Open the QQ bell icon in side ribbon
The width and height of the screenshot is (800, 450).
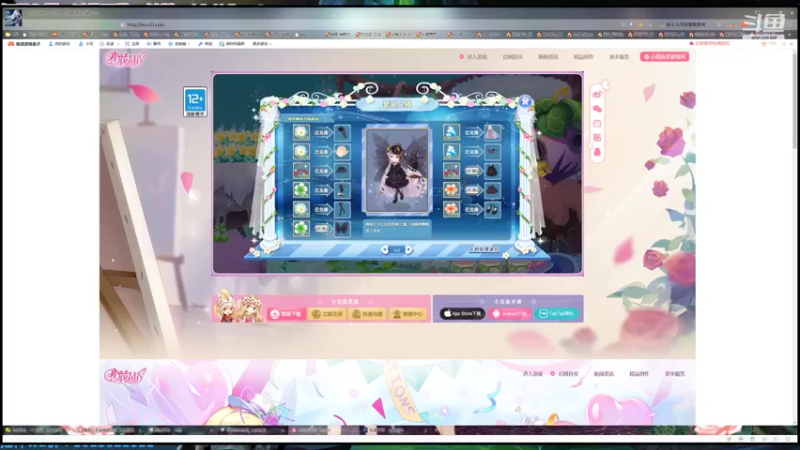(x=597, y=153)
